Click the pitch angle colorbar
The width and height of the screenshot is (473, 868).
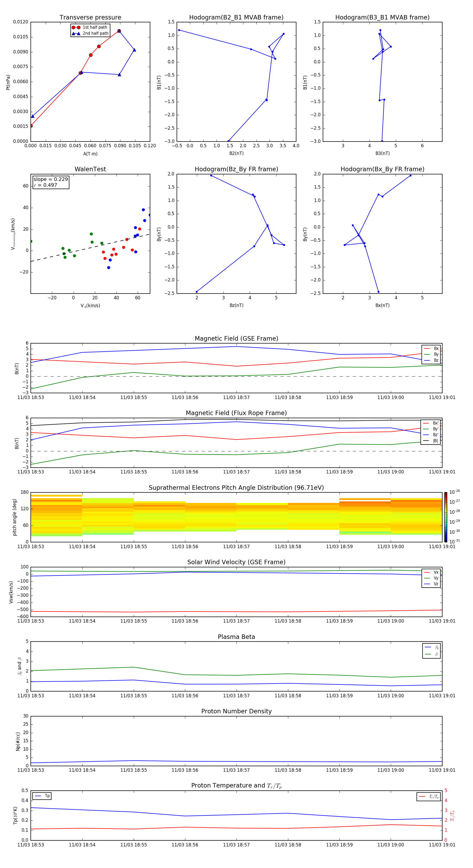[445, 517]
